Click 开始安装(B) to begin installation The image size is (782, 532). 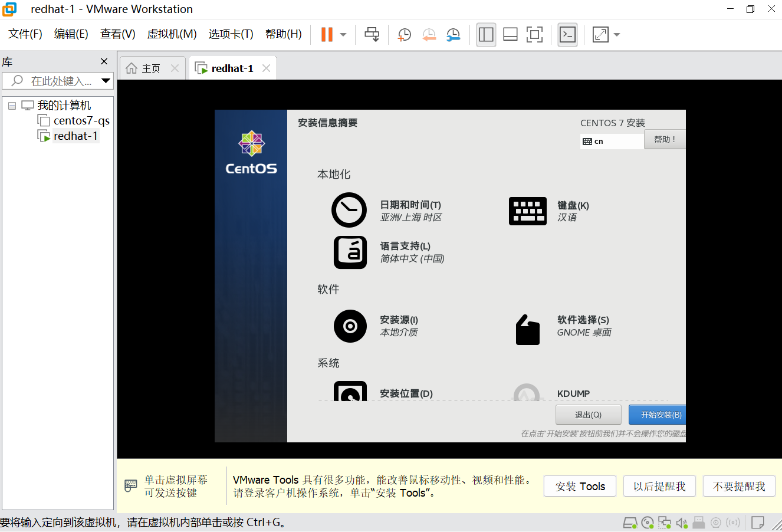tap(657, 415)
